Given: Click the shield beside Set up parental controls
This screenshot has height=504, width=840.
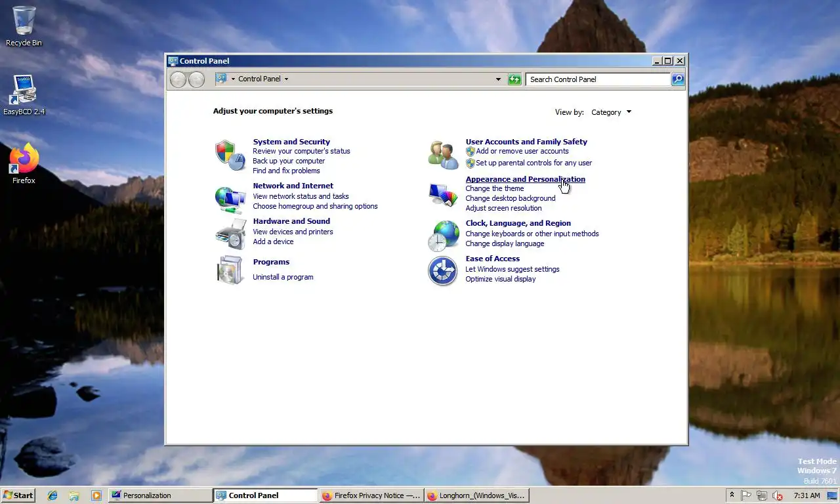Looking at the screenshot, I should point(470,163).
